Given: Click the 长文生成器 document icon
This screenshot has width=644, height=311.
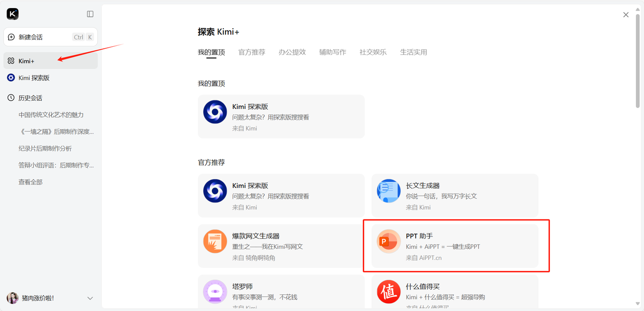Looking at the screenshot, I should pos(388,191).
